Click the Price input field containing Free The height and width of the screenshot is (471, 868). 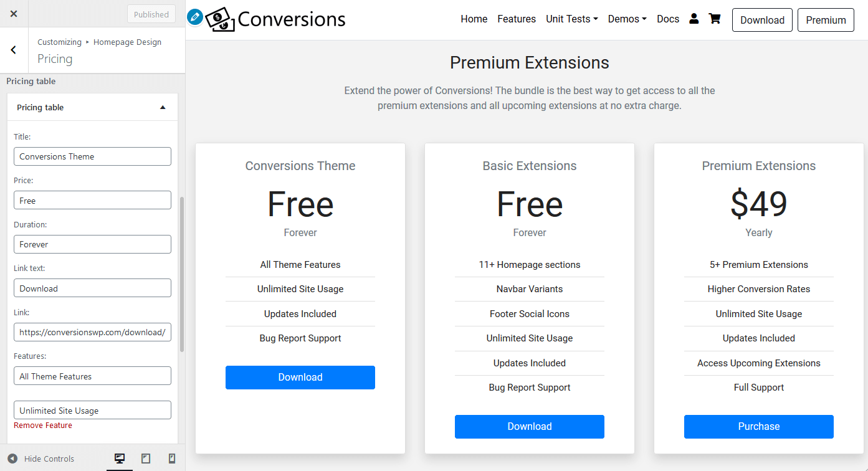coord(92,200)
